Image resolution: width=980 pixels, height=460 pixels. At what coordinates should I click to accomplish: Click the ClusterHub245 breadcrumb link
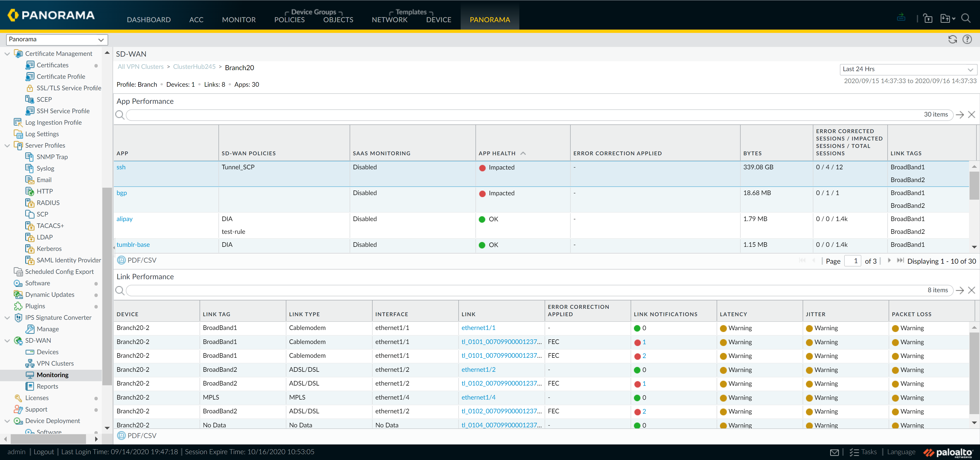(x=194, y=67)
